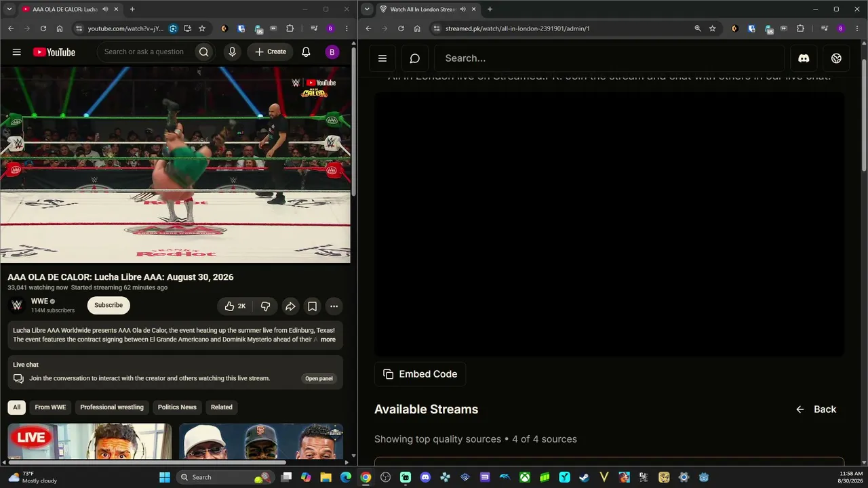
Task: Open the recommended video thumbnail with LIVE badge
Action: pyautogui.click(x=90, y=441)
